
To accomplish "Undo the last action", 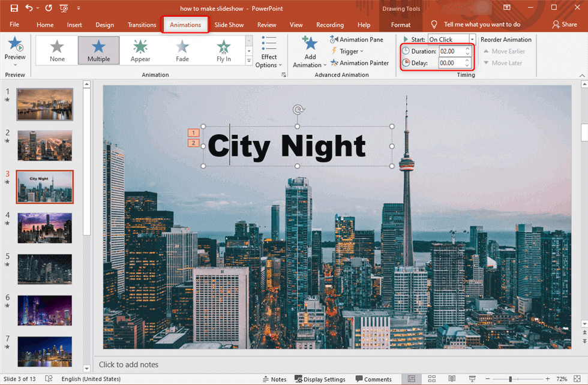I will [x=29, y=8].
